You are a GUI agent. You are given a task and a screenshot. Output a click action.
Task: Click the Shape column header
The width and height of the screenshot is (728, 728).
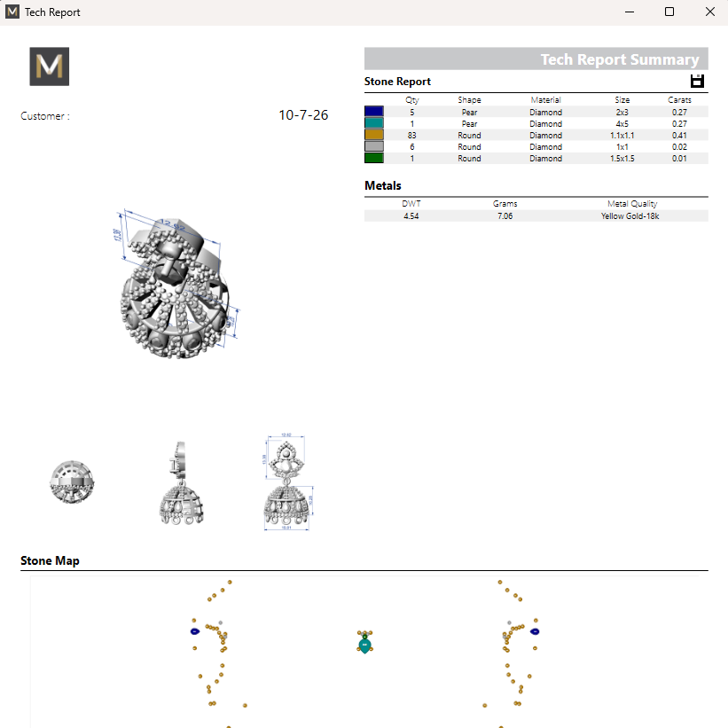pos(469,100)
